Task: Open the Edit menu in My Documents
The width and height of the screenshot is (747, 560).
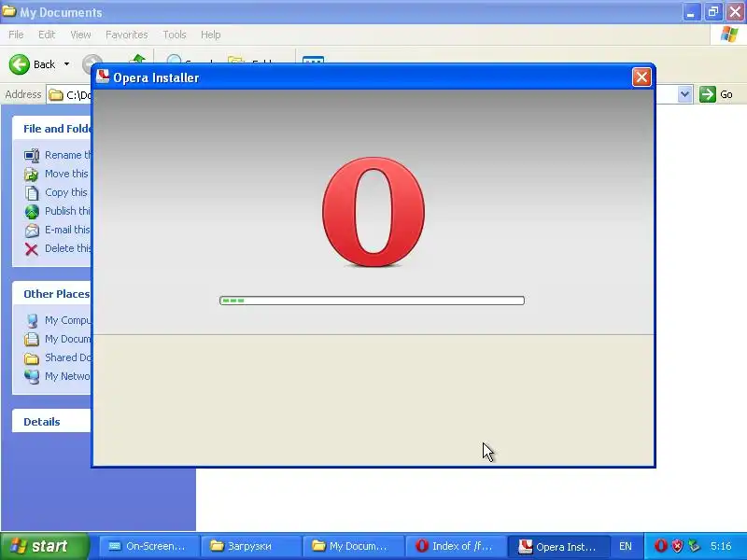Action: pyautogui.click(x=47, y=35)
